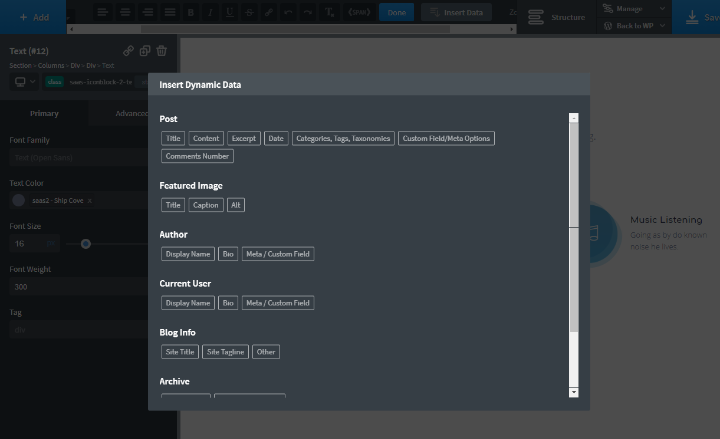720x439 pixels.
Task: Toggle bold formatting
Action: point(191,12)
